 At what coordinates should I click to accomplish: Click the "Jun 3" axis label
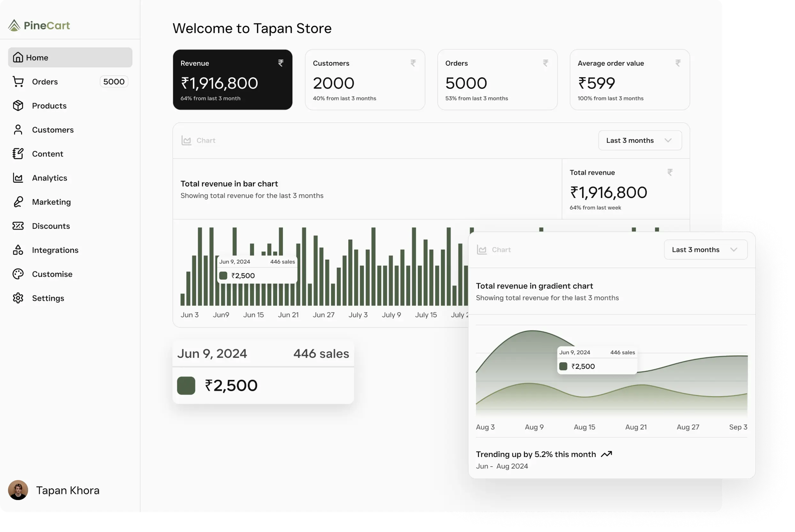tap(189, 315)
